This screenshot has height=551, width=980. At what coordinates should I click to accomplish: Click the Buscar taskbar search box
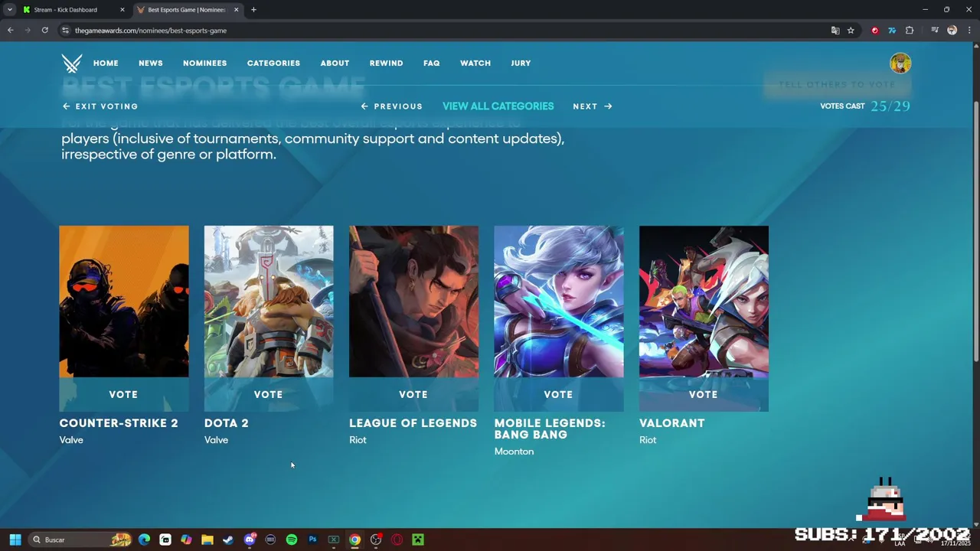point(80,540)
